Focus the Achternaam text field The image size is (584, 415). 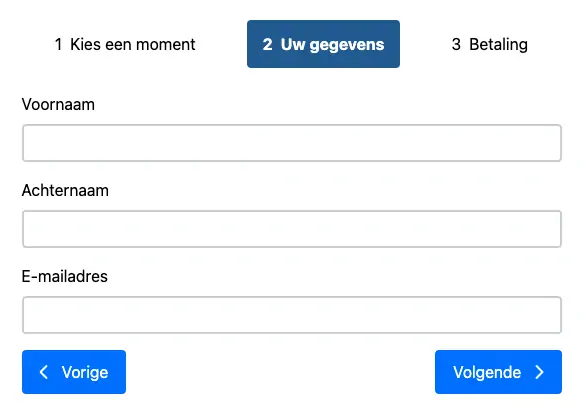pos(292,229)
